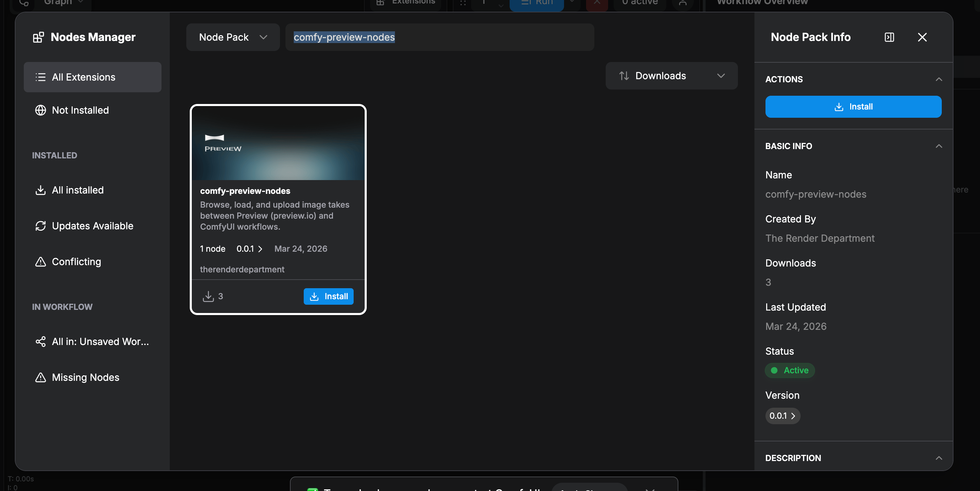Click the download count icon on card

(208, 296)
